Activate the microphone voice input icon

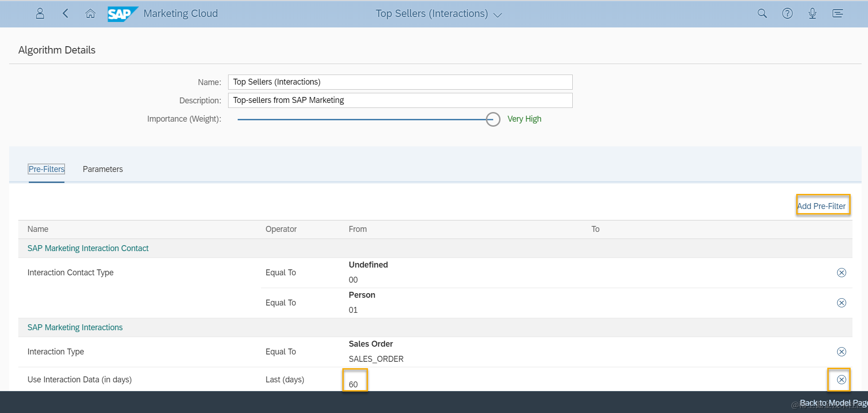[812, 14]
